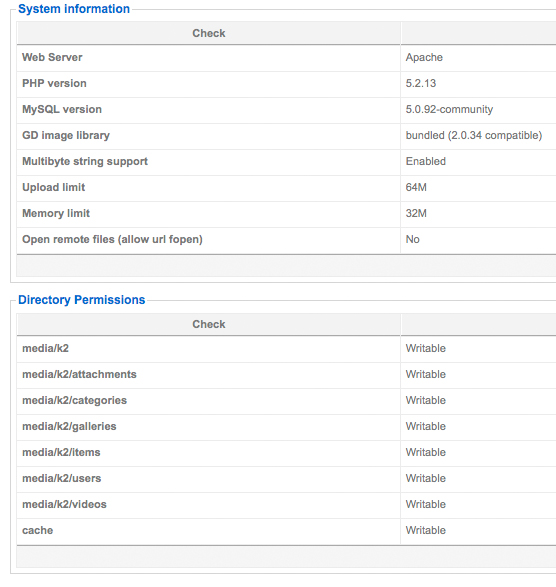This screenshot has width=556, height=587.
Task: Click Open remote files (allow url fopen)
Action: pos(112,239)
